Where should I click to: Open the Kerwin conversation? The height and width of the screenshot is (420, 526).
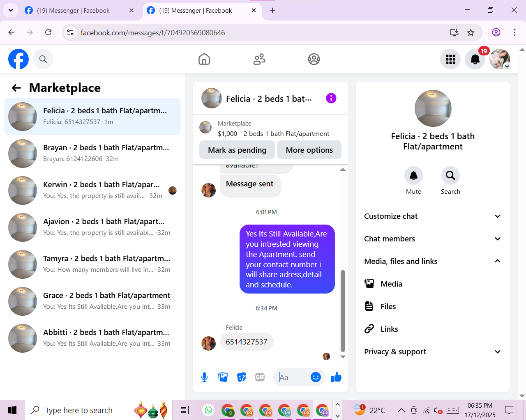click(x=92, y=190)
